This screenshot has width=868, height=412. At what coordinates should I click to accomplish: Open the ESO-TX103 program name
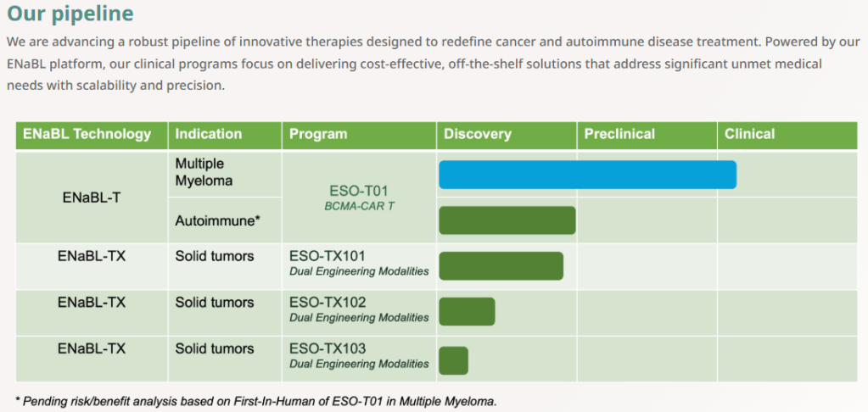coord(329,348)
